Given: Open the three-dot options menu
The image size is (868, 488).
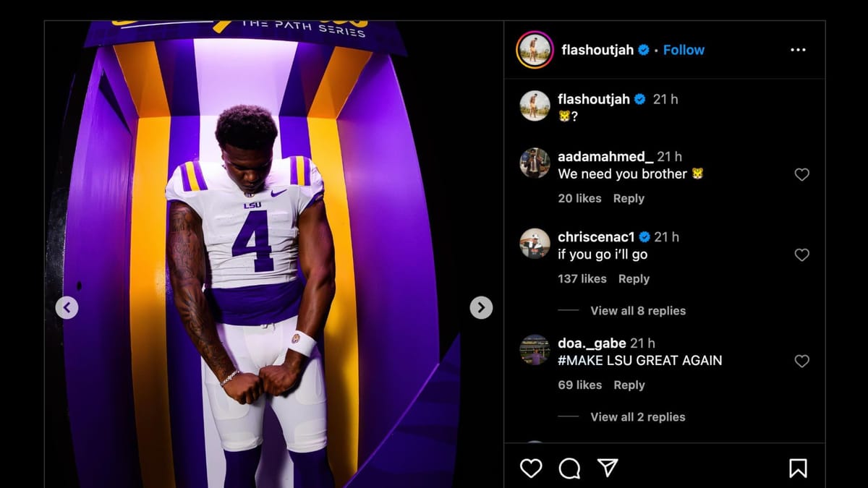Looking at the screenshot, I should click(x=799, y=49).
